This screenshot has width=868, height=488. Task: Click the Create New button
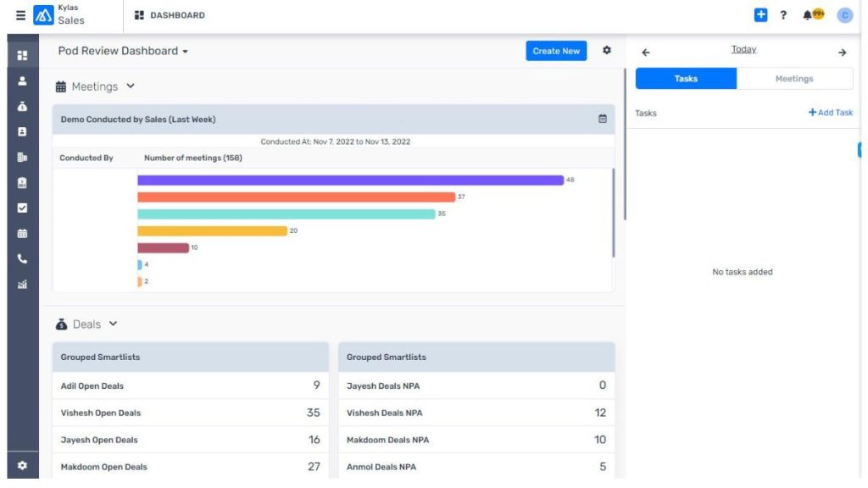[556, 51]
